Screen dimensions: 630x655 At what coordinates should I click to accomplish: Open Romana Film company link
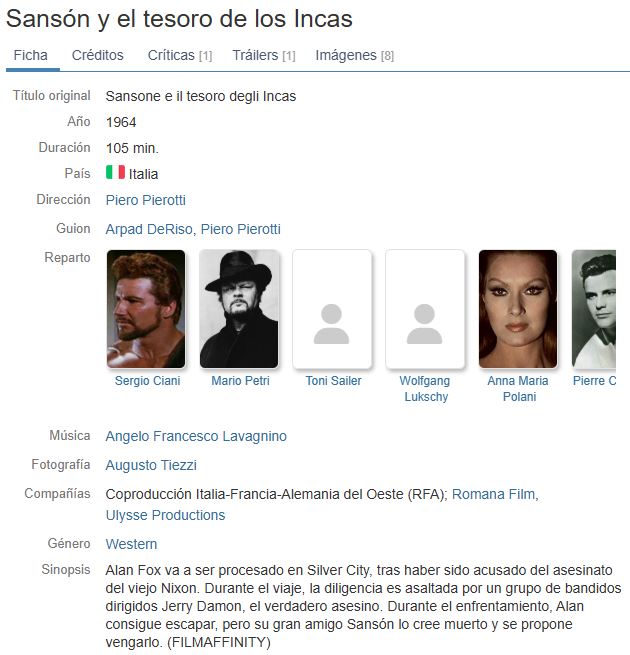(495, 494)
